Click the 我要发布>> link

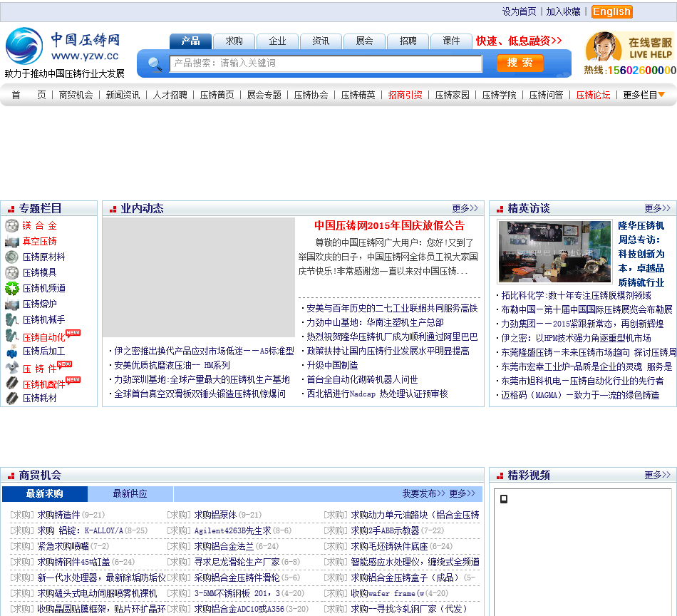[423, 493]
